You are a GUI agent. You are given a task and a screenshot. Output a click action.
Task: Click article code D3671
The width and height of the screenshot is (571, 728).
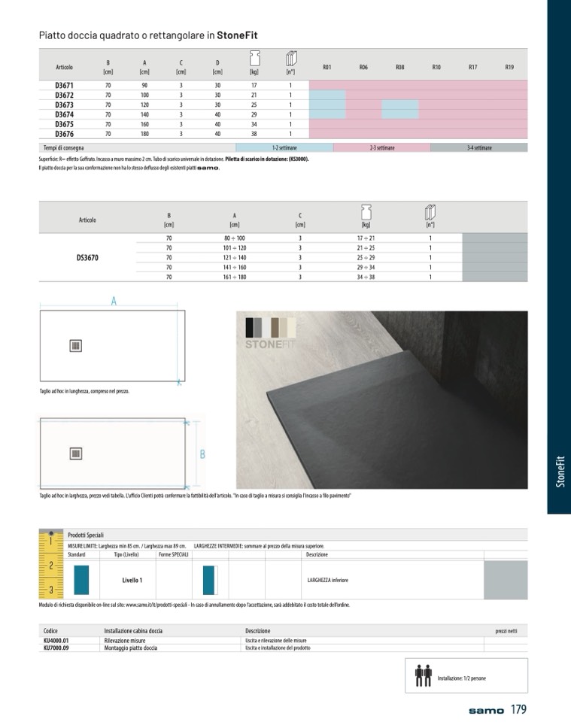[64, 86]
